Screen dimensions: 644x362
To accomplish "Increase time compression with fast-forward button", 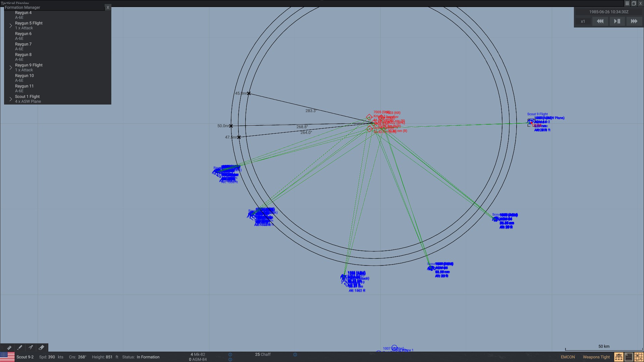I will (634, 21).
